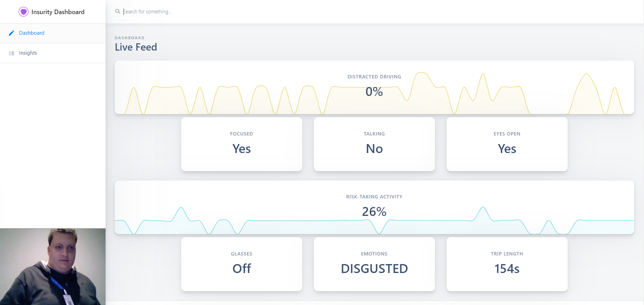The height and width of the screenshot is (305, 644).
Task: Click the Risk-Taking Activity 26% value
Action: coord(374,212)
